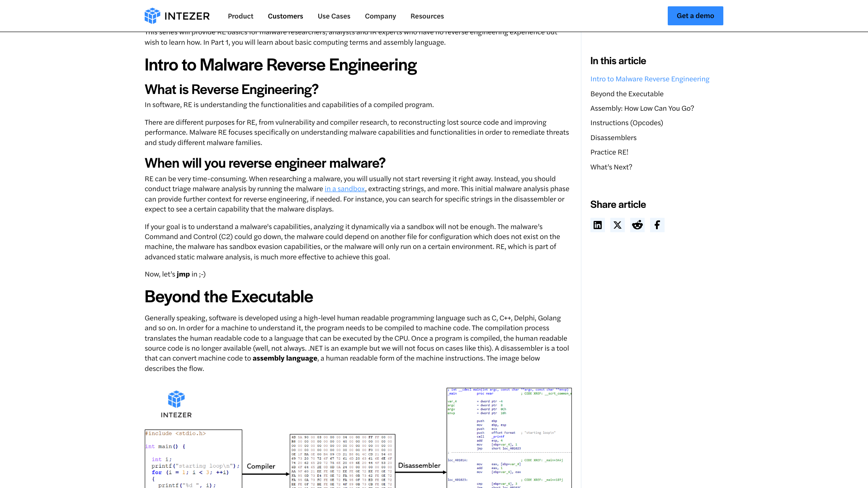868x488 pixels.
Task: Open the Resources menu
Action: pyautogui.click(x=427, y=16)
